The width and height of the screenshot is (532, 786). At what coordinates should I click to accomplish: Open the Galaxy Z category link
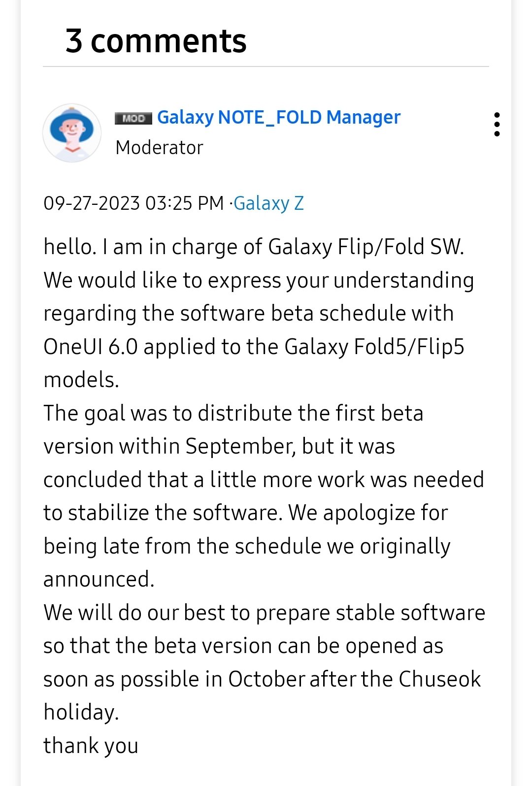268,203
